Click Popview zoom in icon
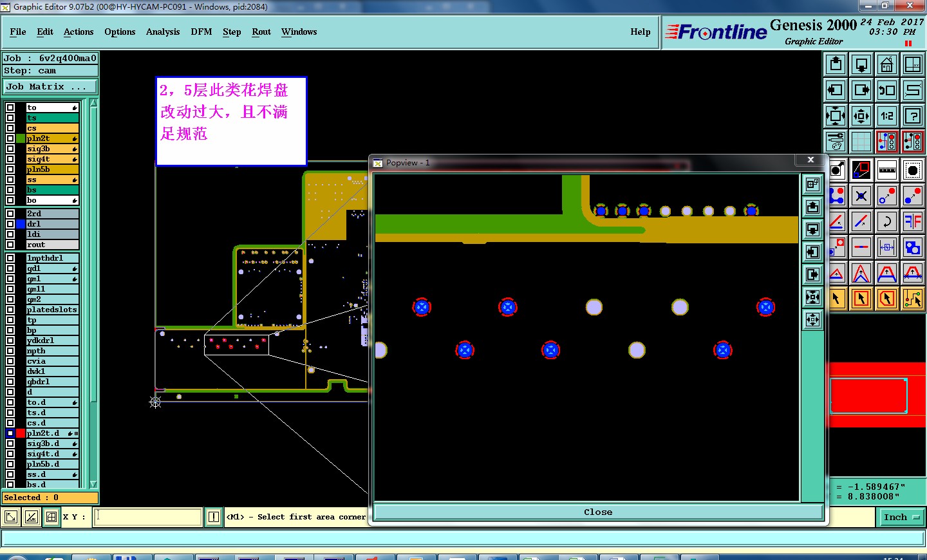Viewport: 927px width, 560px height. coord(813,297)
